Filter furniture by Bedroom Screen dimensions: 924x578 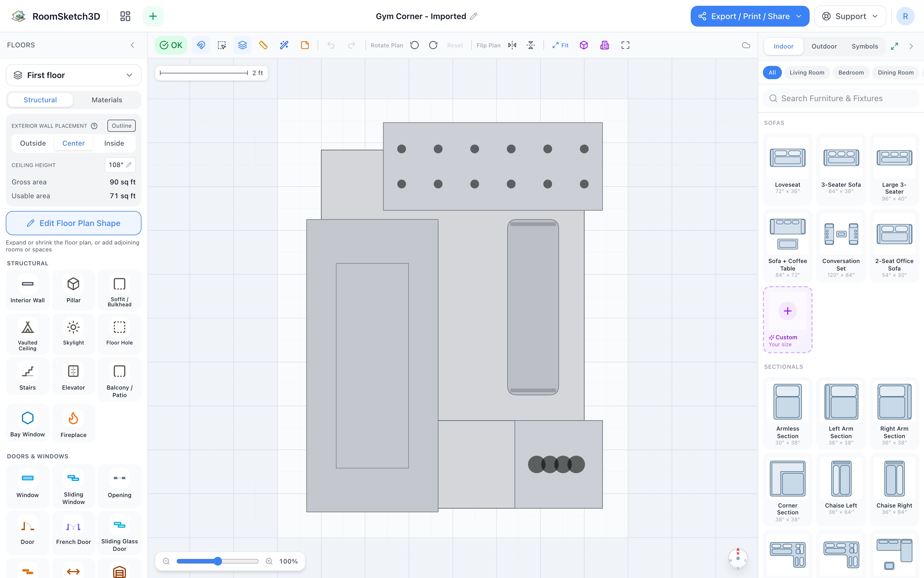pos(851,72)
